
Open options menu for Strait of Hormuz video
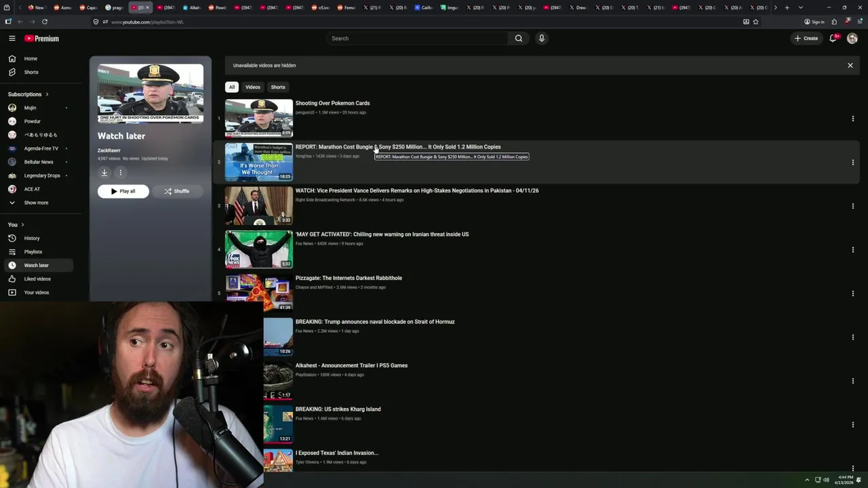[x=852, y=338]
